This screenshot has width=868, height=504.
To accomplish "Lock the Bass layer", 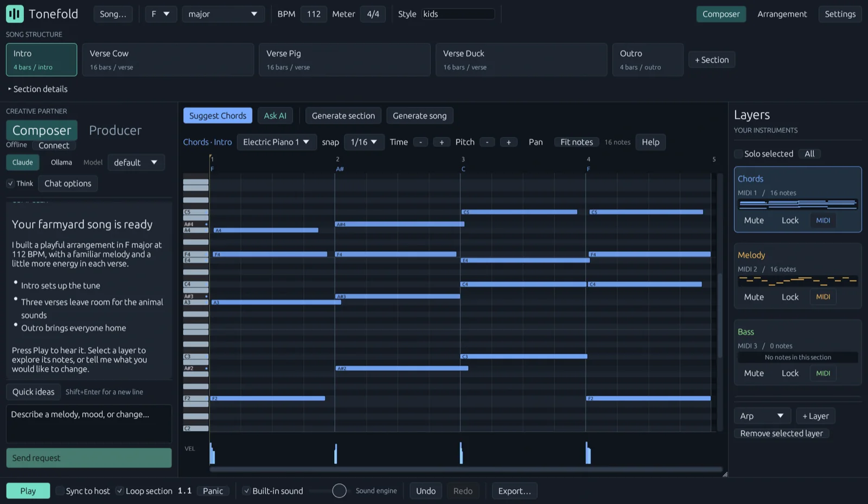I will pyautogui.click(x=790, y=373).
